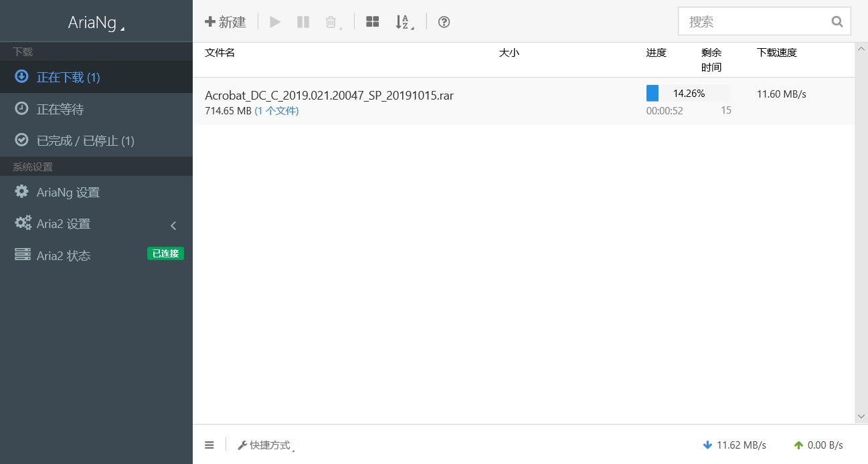Click the double-gear icon beside Aria2 设置

pyautogui.click(x=23, y=223)
